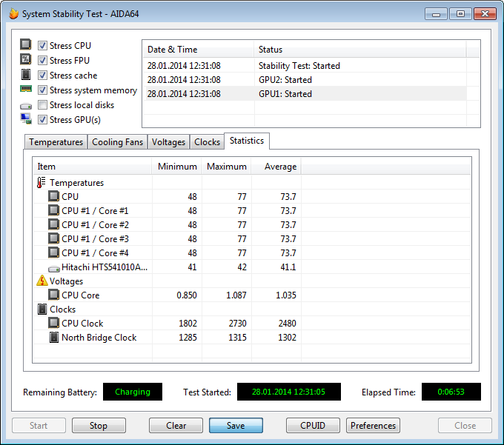This screenshot has width=504, height=445.
Task: Click the Temperatures group row label
Action: (76, 183)
